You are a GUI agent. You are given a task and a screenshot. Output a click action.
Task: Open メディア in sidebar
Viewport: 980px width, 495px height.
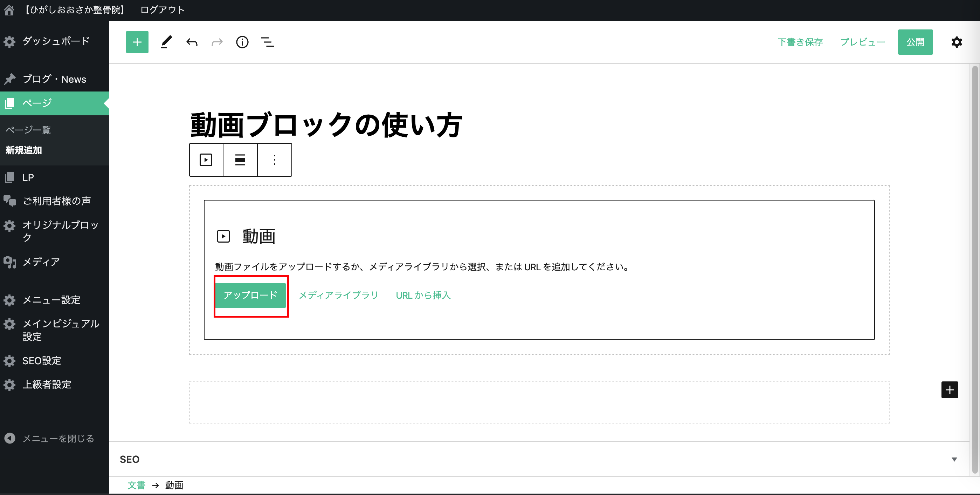click(x=41, y=262)
